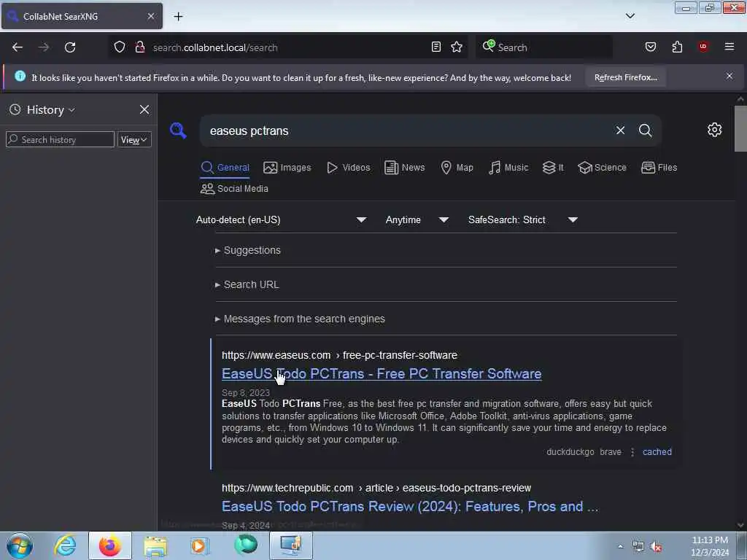Bookmark this page with the star icon

coord(457,47)
